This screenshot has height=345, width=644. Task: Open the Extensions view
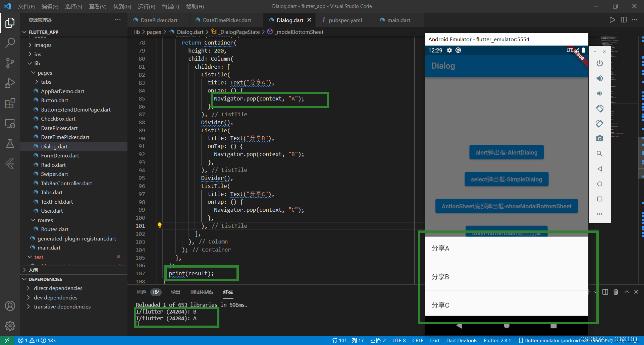10,103
